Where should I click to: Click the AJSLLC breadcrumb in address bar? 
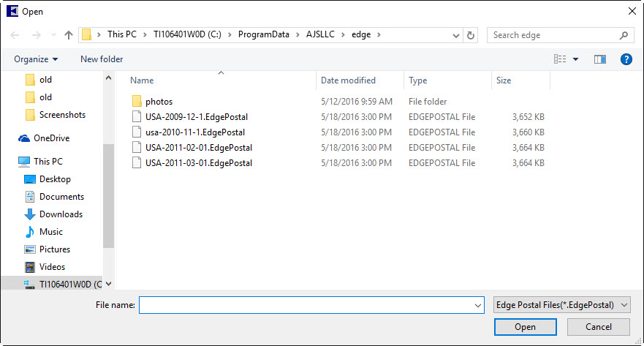[x=322, y=34]
